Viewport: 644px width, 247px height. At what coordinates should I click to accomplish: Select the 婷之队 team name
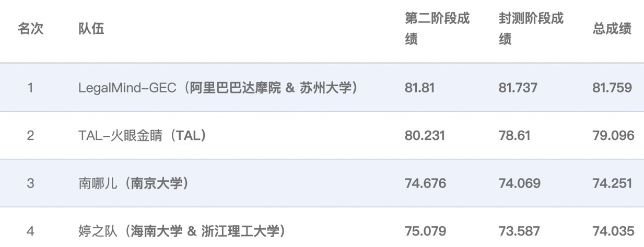(x=182, y=230)
